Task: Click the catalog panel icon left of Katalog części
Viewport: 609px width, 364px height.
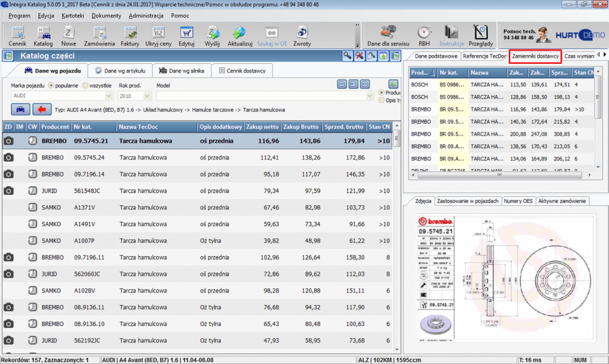Action: tap(8, 56)
